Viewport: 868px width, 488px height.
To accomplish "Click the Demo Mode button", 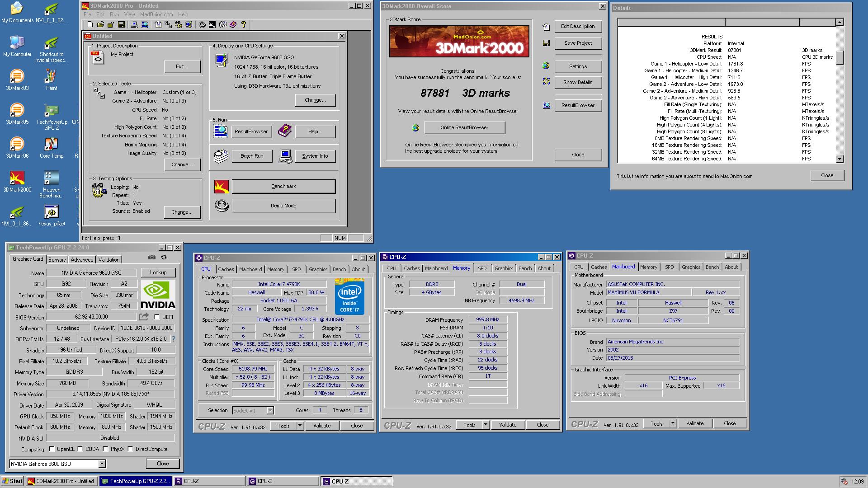I will (x=283, y=206).
